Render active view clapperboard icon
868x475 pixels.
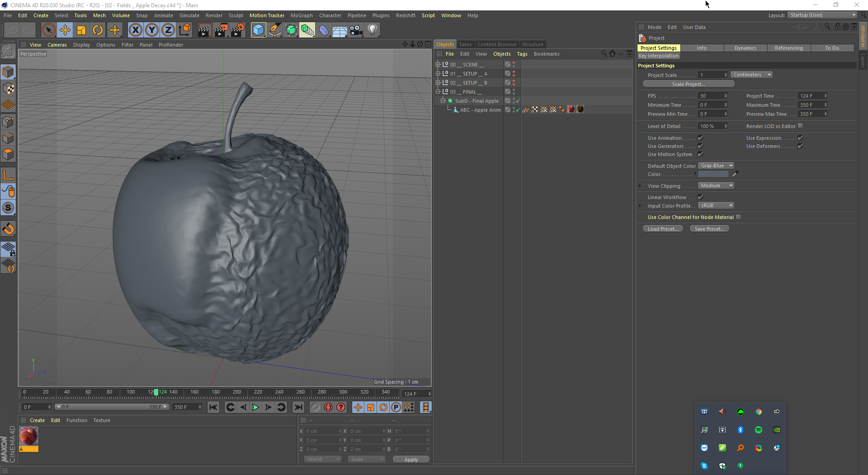204,30
